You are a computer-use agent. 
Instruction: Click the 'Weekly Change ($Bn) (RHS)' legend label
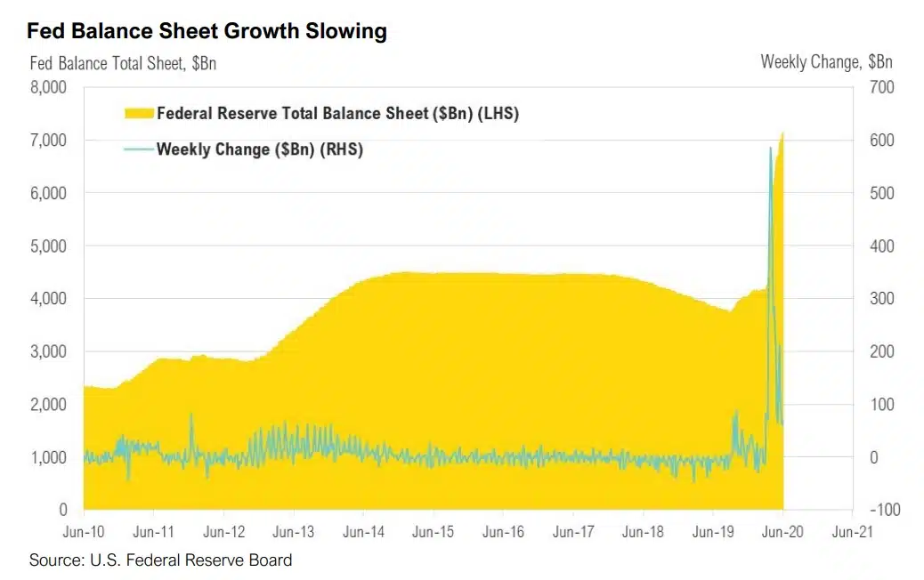(259, 149)
